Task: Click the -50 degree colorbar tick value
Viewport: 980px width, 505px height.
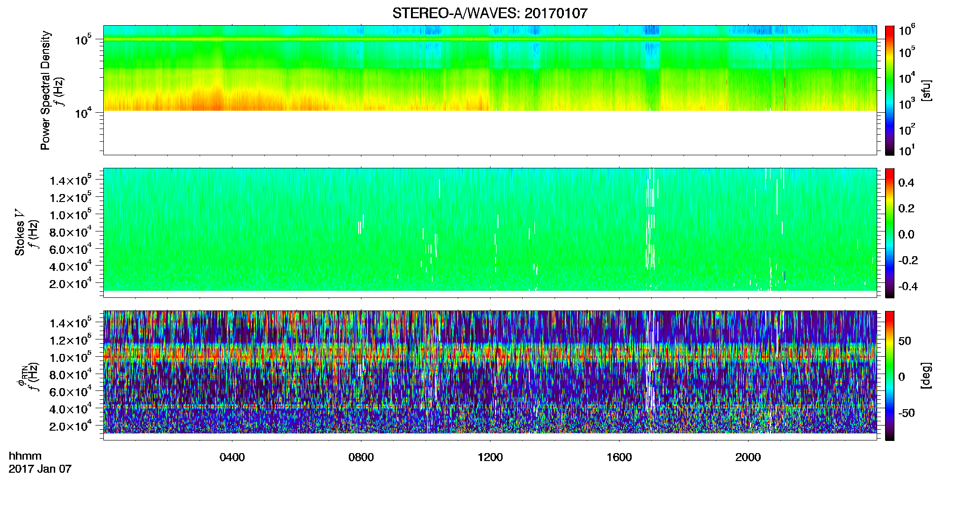Action: tap(906, 413)
